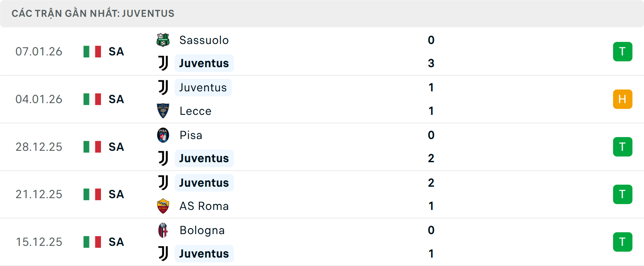Click the score 3 next to Juventus
The image size is (644, 266).
pos(431,63)
